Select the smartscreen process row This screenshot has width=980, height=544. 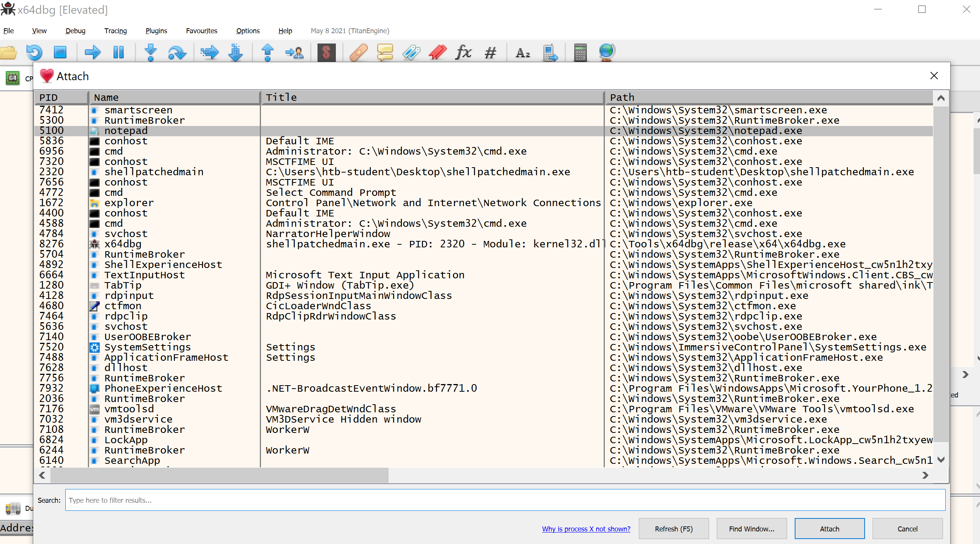tap(484, 110)
